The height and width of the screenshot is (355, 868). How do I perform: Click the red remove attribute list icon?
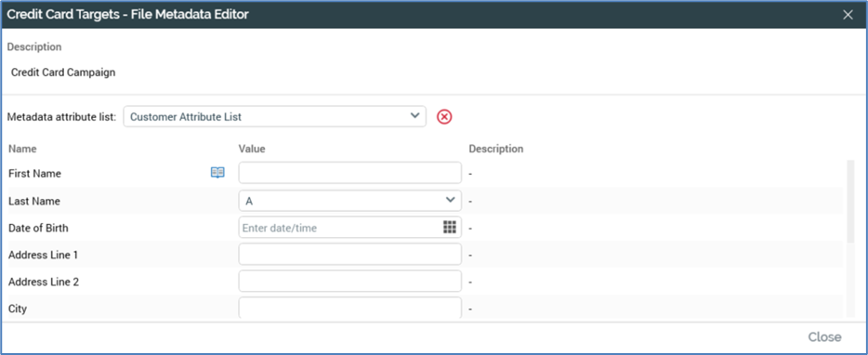coord(444,117)
